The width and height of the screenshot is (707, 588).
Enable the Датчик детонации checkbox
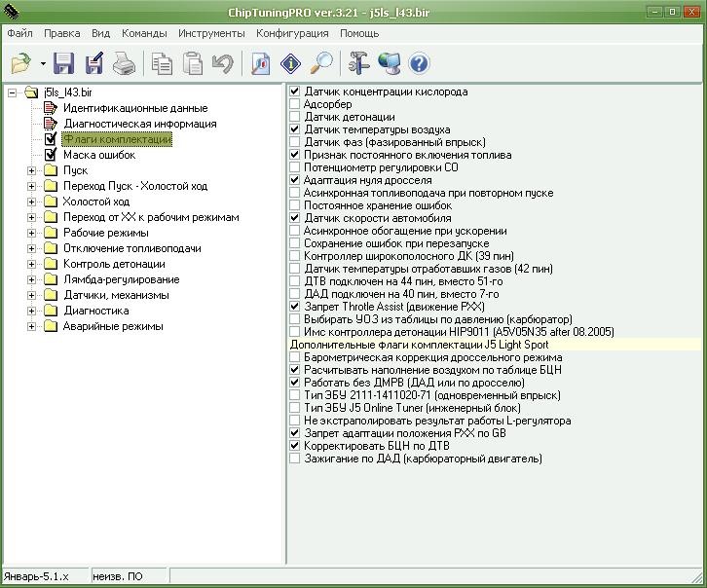click(295, 117)
